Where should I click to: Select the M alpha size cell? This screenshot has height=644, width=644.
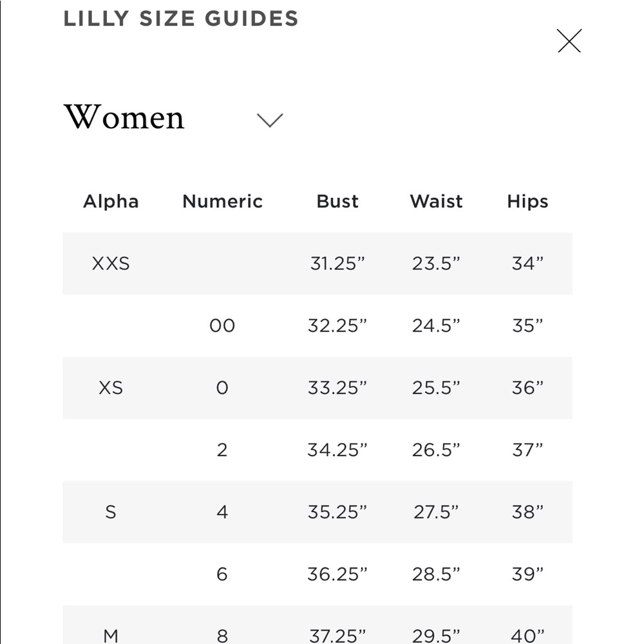(111, 636)
